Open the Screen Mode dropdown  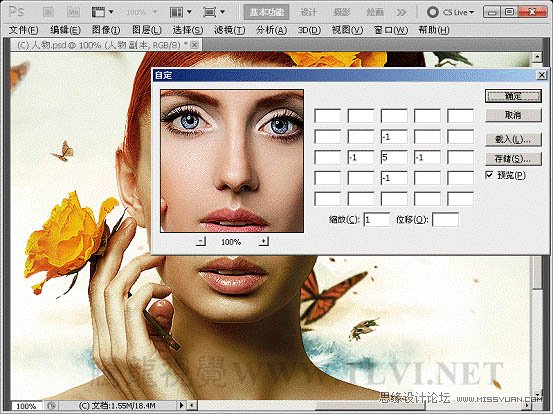coord(214,12)
